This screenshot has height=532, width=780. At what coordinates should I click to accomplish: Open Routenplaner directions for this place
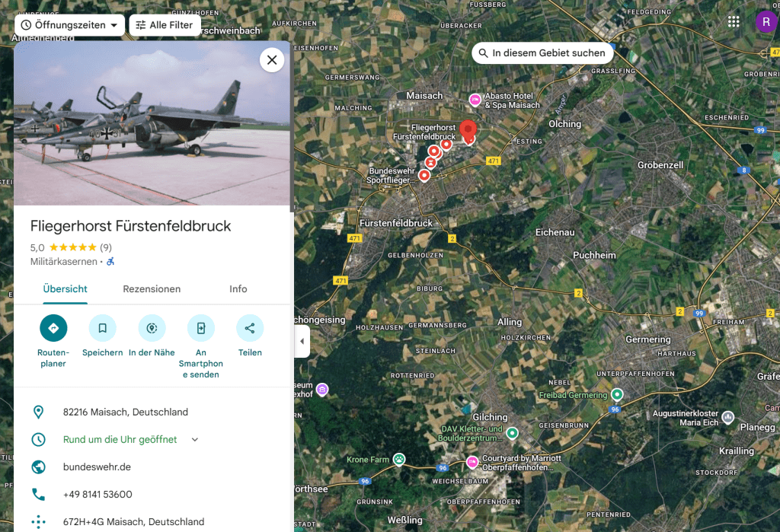[53, 328]
